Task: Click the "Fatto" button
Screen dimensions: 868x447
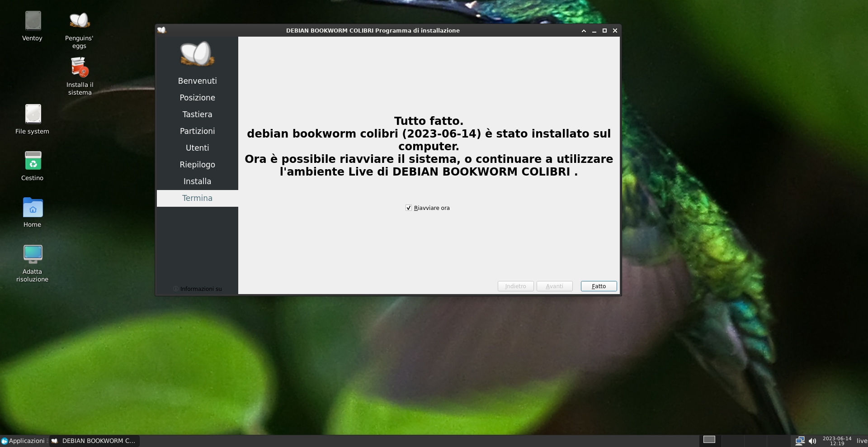Action: tap(598, 286)
